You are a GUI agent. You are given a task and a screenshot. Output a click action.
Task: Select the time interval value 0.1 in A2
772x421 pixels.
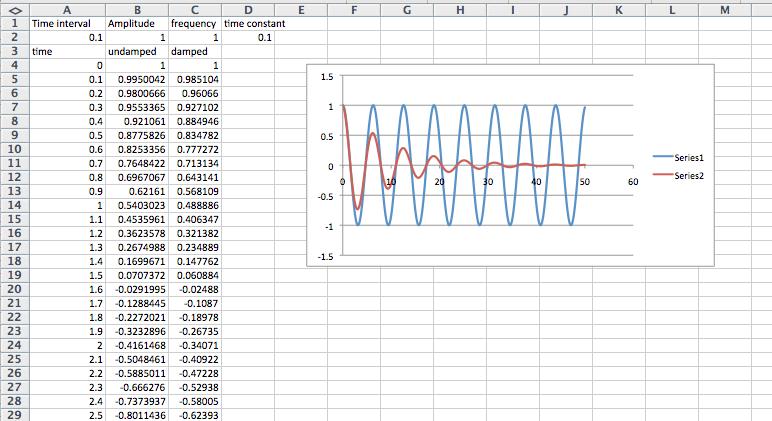coord(67,37)
